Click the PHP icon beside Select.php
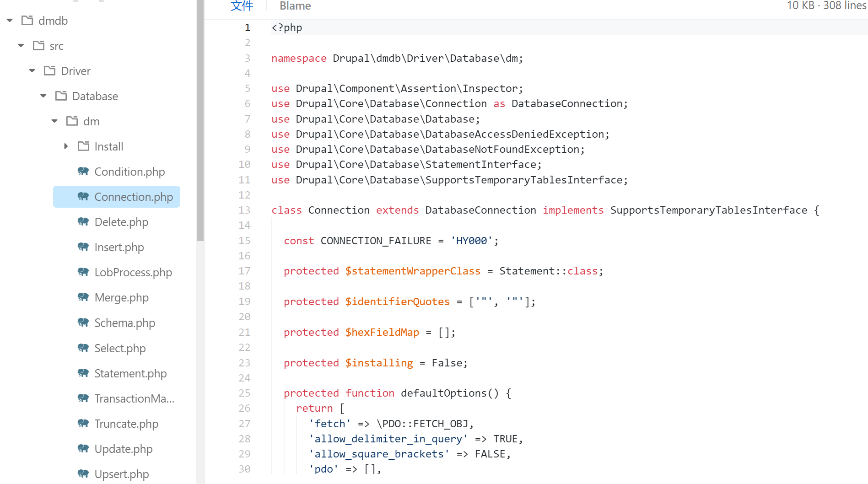This screenshot has height=484, width=868. pyautogui.click(x=83, y=348)
